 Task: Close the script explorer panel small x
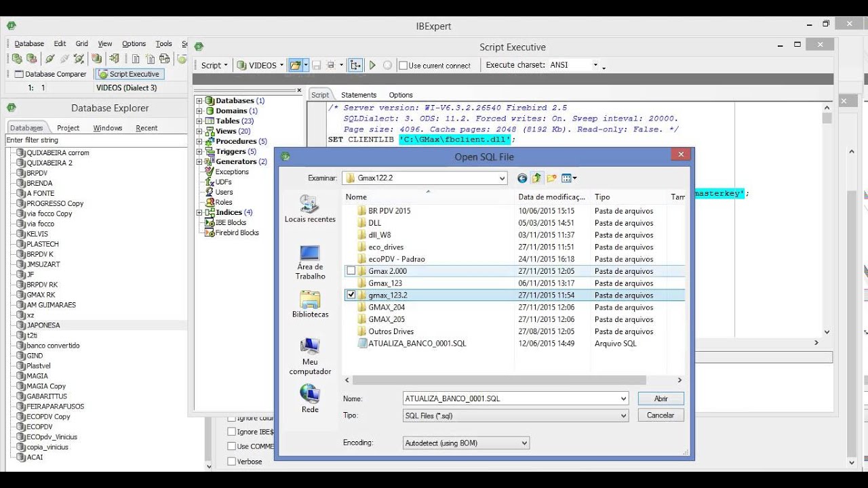299,89
